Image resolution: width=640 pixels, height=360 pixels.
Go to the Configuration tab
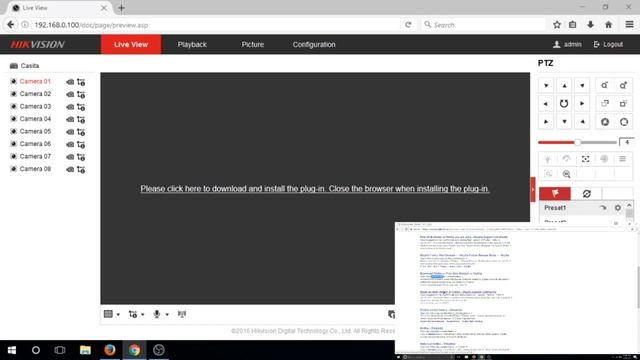click(x=314, y=44)
